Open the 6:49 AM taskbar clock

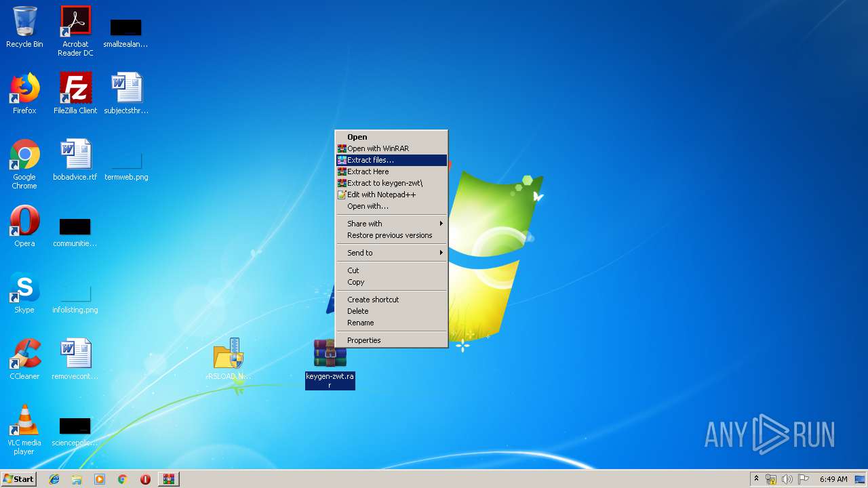point(833,479)
